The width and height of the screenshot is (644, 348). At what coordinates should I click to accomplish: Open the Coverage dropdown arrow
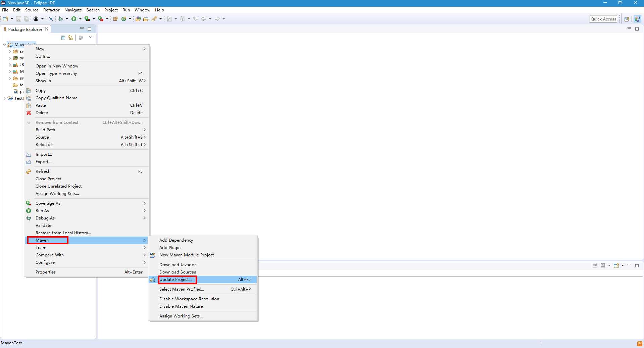pyautogui.click(x=94, y=19)
